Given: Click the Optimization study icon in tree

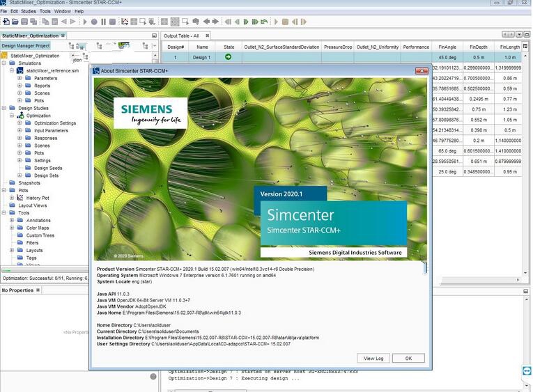Looking at the screenshot, I should 20,116.
